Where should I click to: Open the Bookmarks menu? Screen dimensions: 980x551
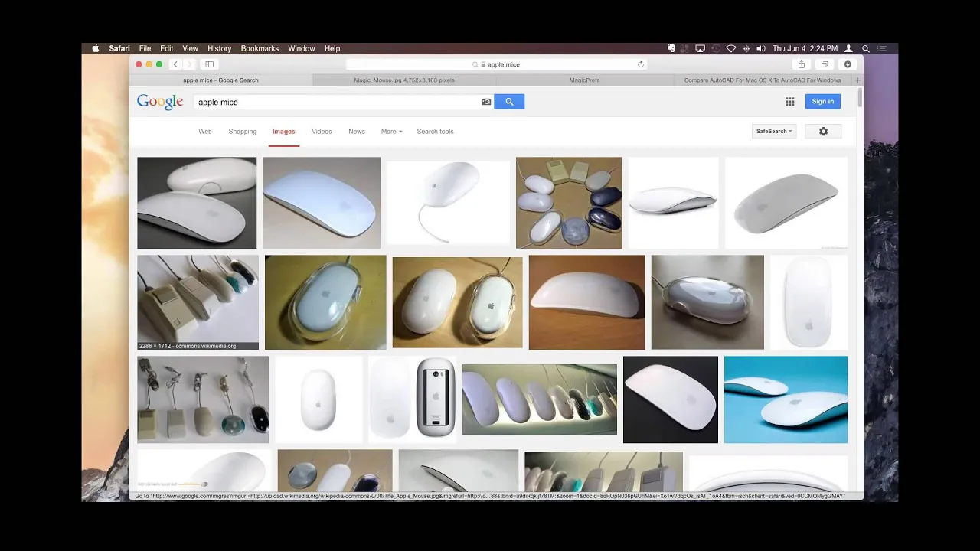(x=260, y=48)
